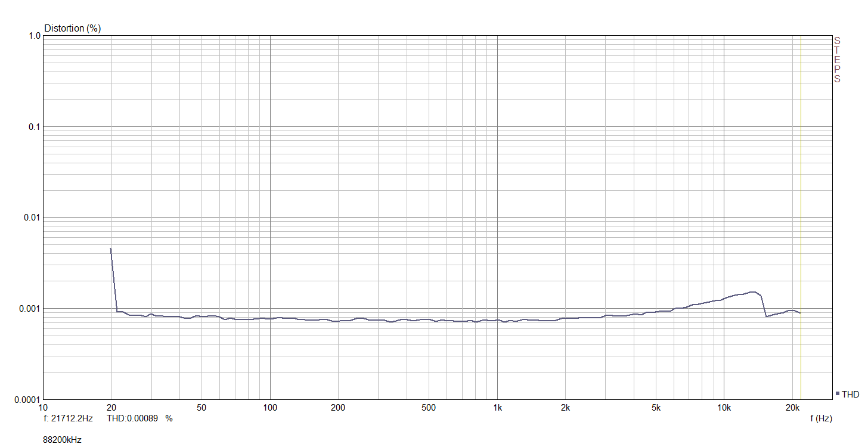Viewport: 868px width, 447px height.
Task: Click the '0.0001' y-axis tick label
Action: pyautogui.click(x=27, y=399)
